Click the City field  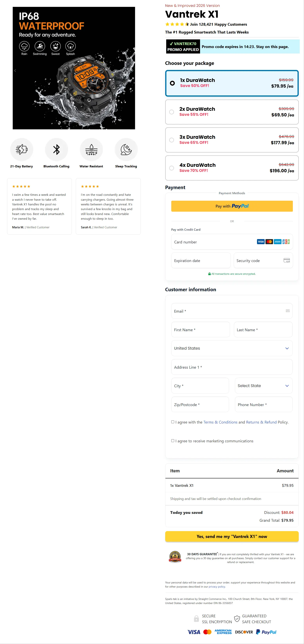coord(200,386)
